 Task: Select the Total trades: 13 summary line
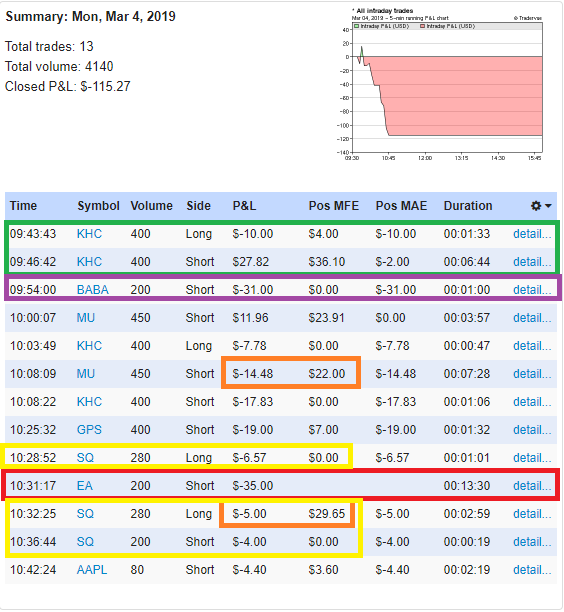tap(49, 46)
